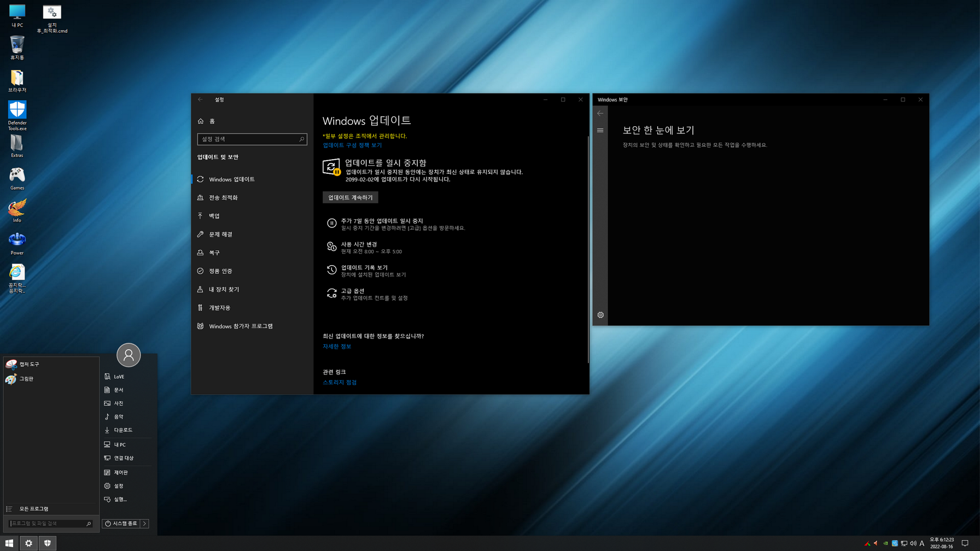980x551 pixels.
Task: Open 캡처 도구 from Start menu
Action: pos(51,364)
